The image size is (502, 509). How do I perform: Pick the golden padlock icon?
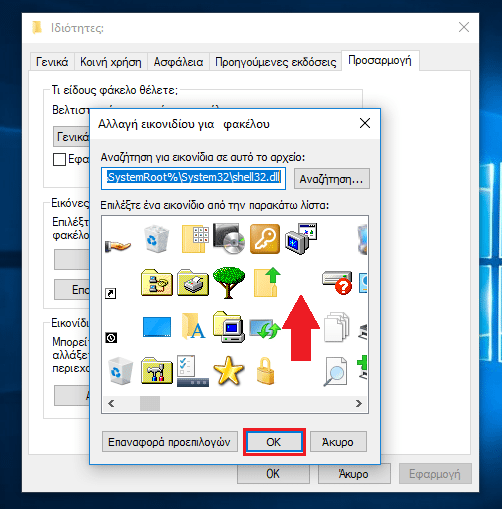(265, 371)
